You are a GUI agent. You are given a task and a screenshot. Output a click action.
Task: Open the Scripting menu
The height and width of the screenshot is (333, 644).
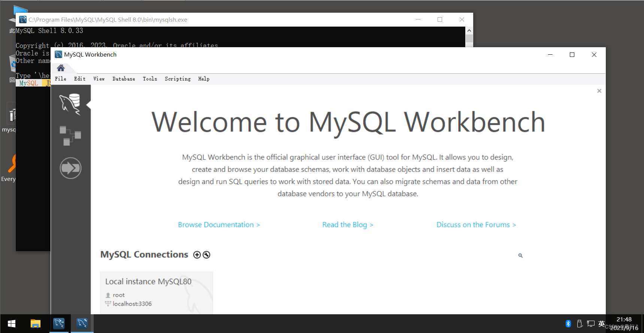point(178,79)
